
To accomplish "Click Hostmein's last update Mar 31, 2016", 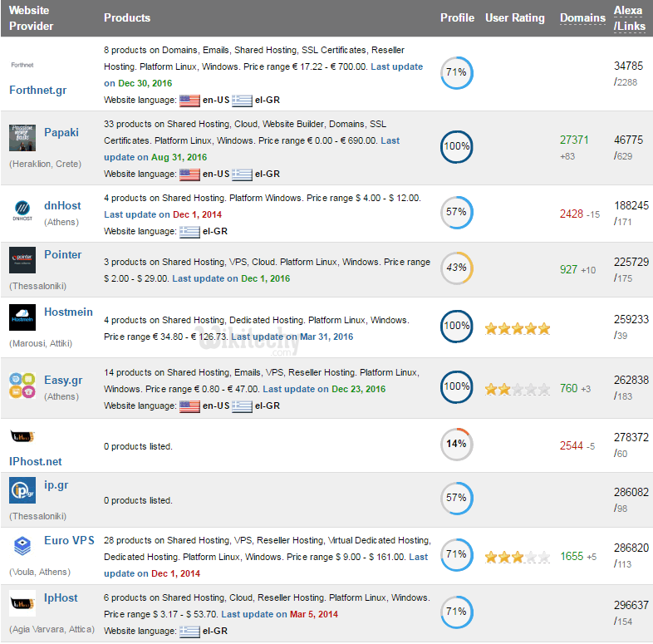I will tap(326, 337).
